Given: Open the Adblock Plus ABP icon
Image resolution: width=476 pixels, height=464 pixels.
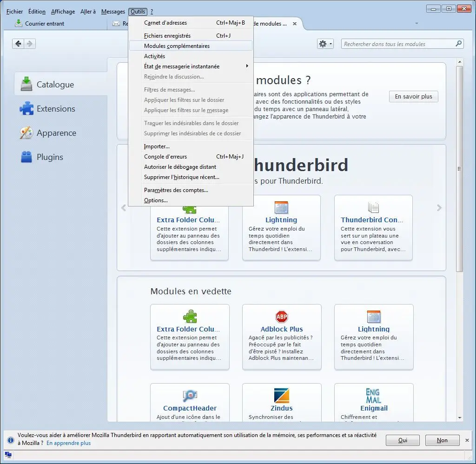Looking at the screenshot, I should pos(281,317).
